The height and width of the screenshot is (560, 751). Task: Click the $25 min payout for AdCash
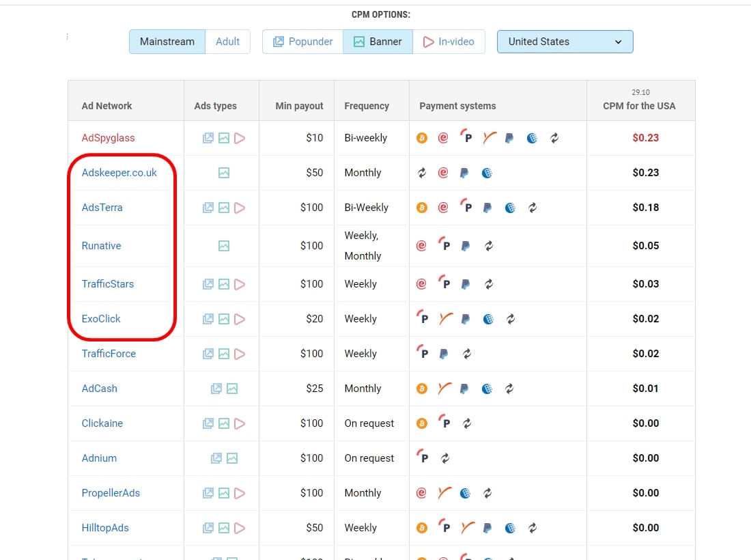click(x=315, y=389)
